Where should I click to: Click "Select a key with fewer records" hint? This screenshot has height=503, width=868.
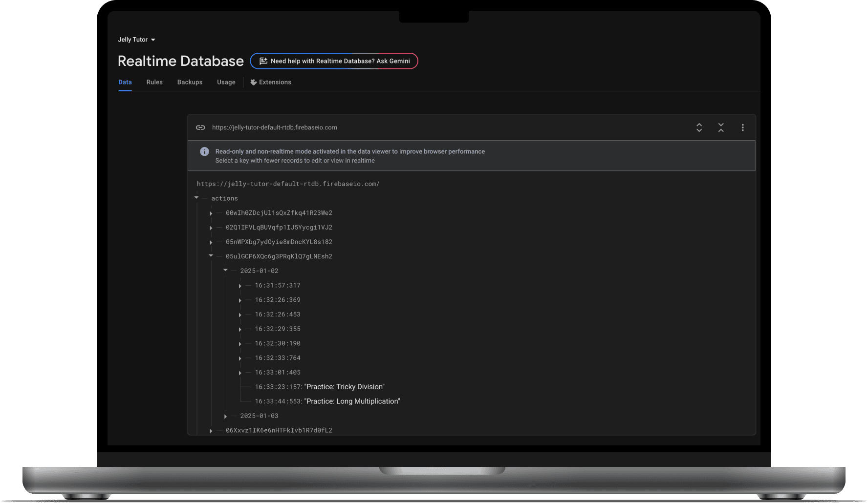295,161
